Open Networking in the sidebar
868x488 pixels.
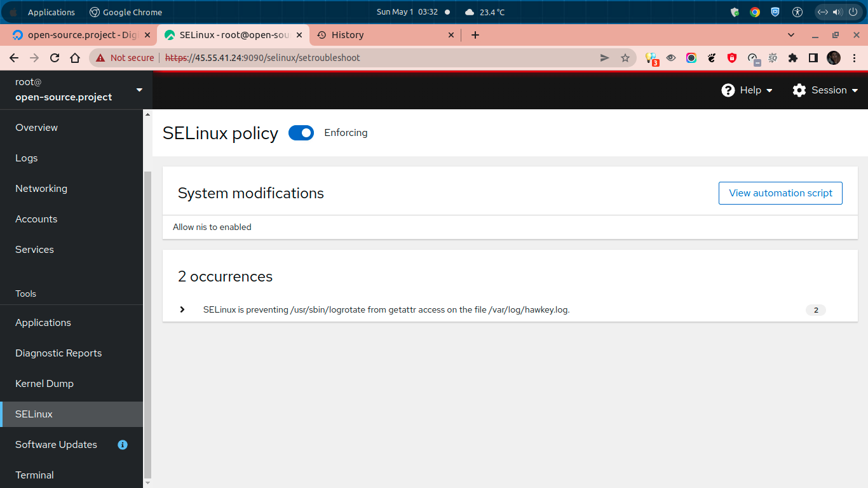tap(71, 189)
